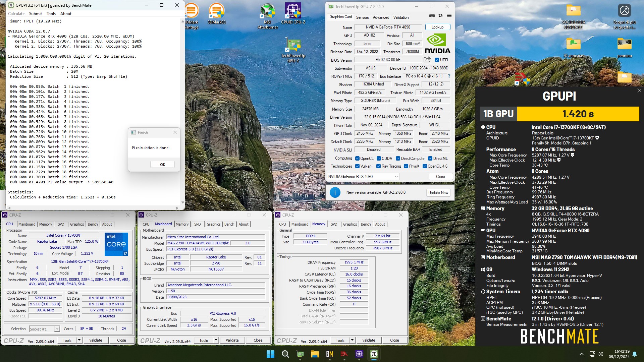Expand Tools dropdown arrow in Memory window
Image resolution: width=644 pixels, height=362 pixels.
coord(352,340)
